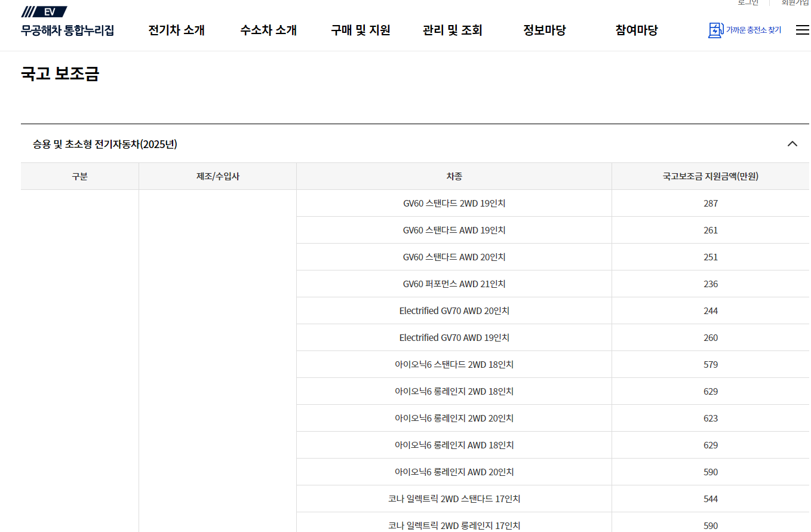Select the GV60 스탠다드 2WD 19인치 cell

coord(454,203)
